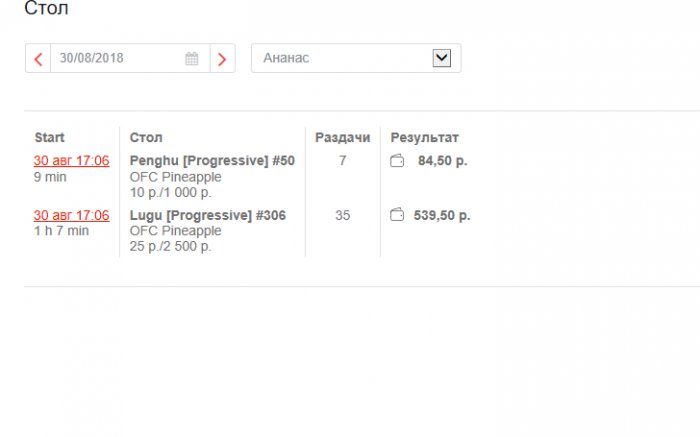Click the Стол page heading
700x437 pixels.
(x=47, y=9)
